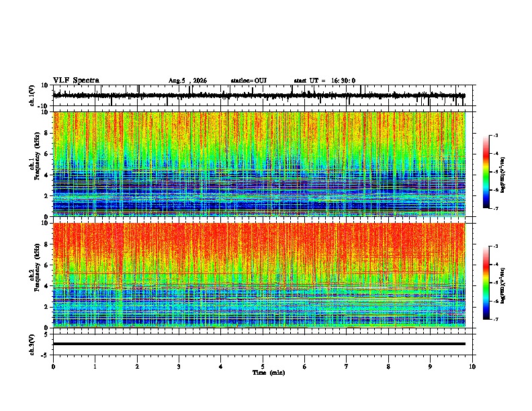Click the '6' frequency tick on ch.2 spectrogram
This screenshot has height=411, width=532.
47,265
